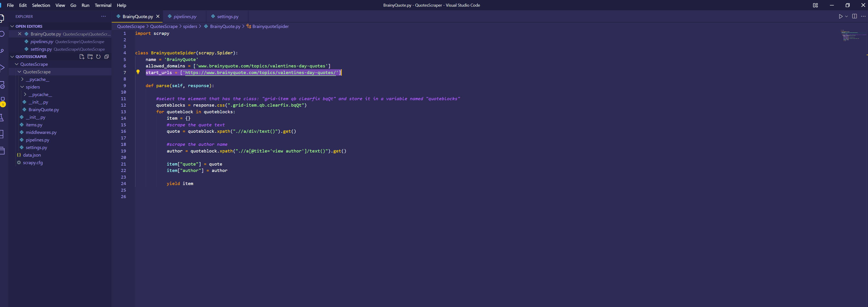
Task: Select settings.py in Open Editors list
Action: 60,49
